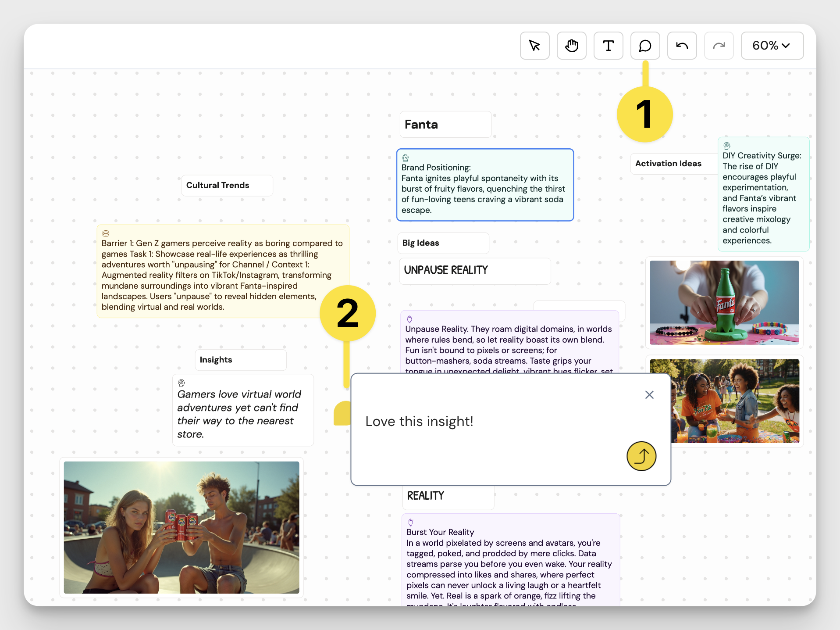Click the Cultural Trends label

pos(227,186)
